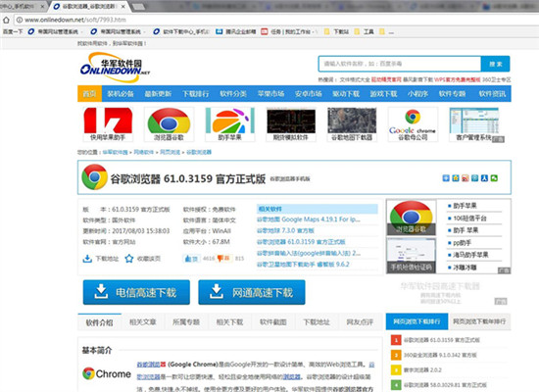This screenshot has height=392, width=539.
Task: Switch to the 相关文章 tab
Action: [143, 322]
